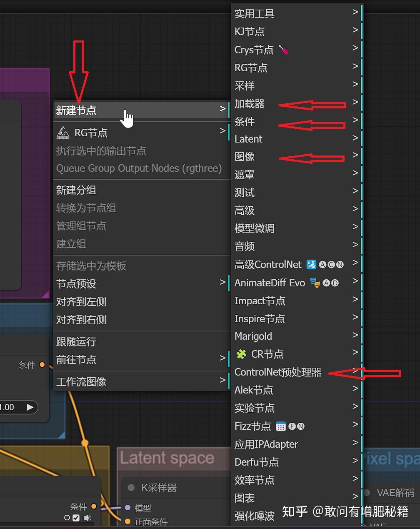The width and height of the screenshot is (420, 529).
Task: Open the 采样 node category
Action: [297, 86]
